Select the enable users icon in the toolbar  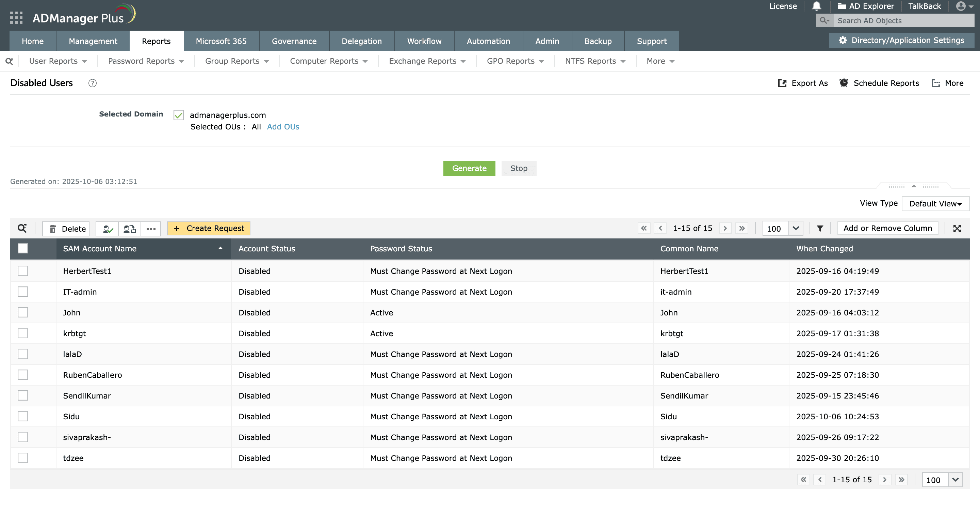pyautogui.click(x=107, y=229)
